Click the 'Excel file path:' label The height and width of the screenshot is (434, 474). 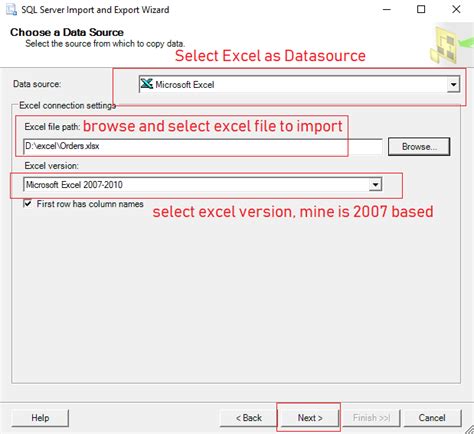(52, 127)
